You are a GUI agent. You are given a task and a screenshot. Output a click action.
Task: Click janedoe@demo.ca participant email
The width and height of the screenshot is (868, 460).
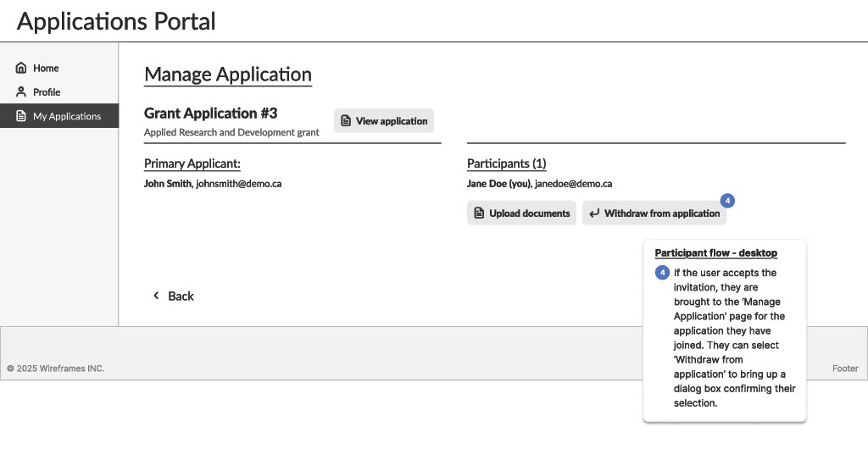[573, 184]
